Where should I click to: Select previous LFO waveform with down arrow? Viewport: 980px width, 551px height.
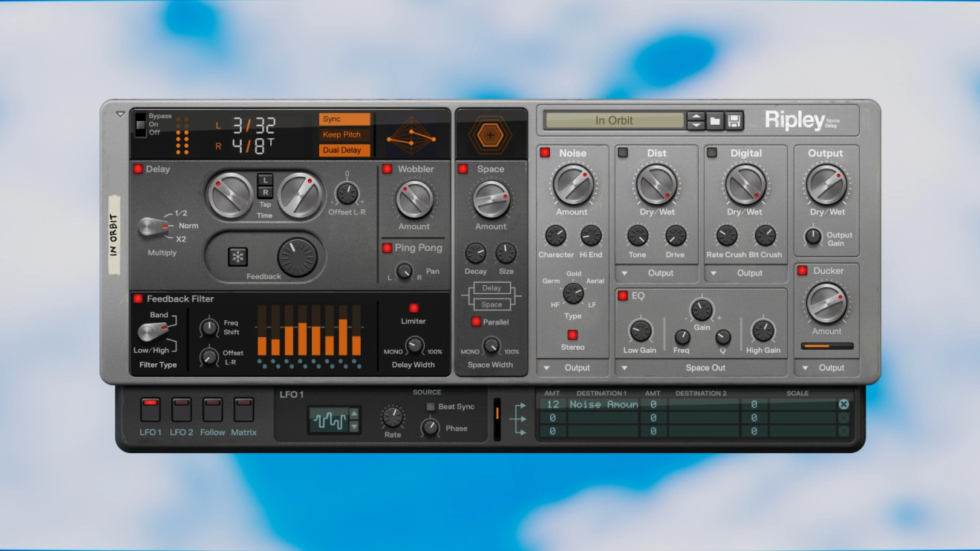[x=354, y=426]
